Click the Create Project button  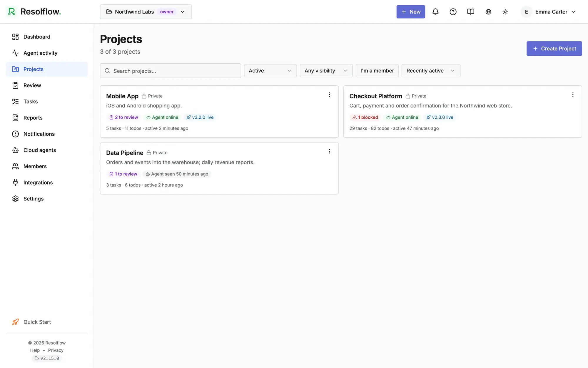(x=554, y=49)
